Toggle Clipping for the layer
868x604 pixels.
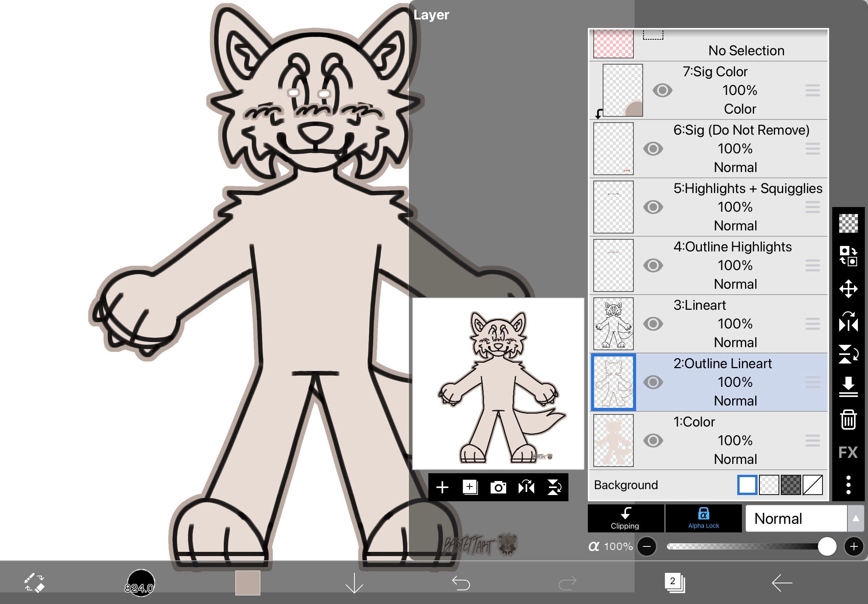[x=626, y=518]
